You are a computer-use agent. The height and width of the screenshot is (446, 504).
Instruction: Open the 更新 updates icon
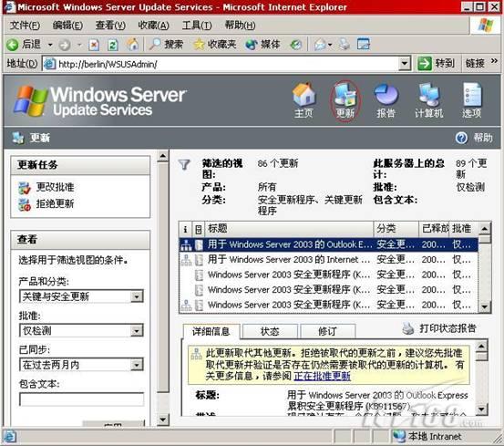[345, 100]
